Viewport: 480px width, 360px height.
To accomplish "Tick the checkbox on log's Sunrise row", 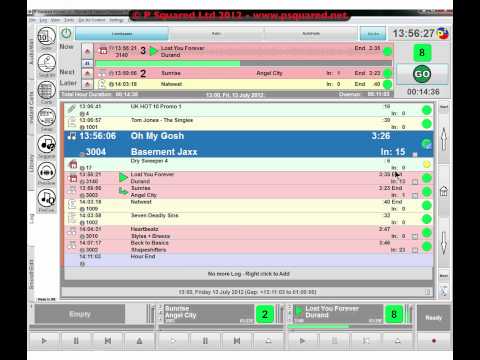I will [415, 196].
